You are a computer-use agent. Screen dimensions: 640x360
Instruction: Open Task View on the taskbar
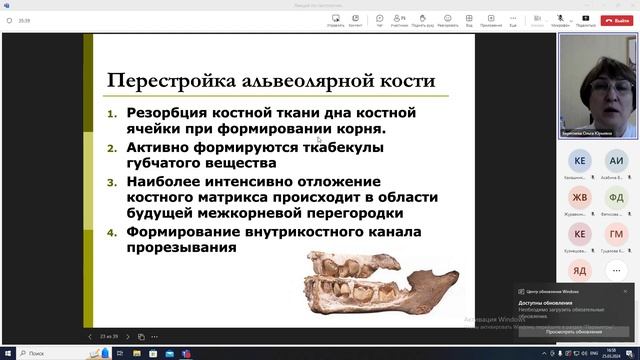point(120,353)
